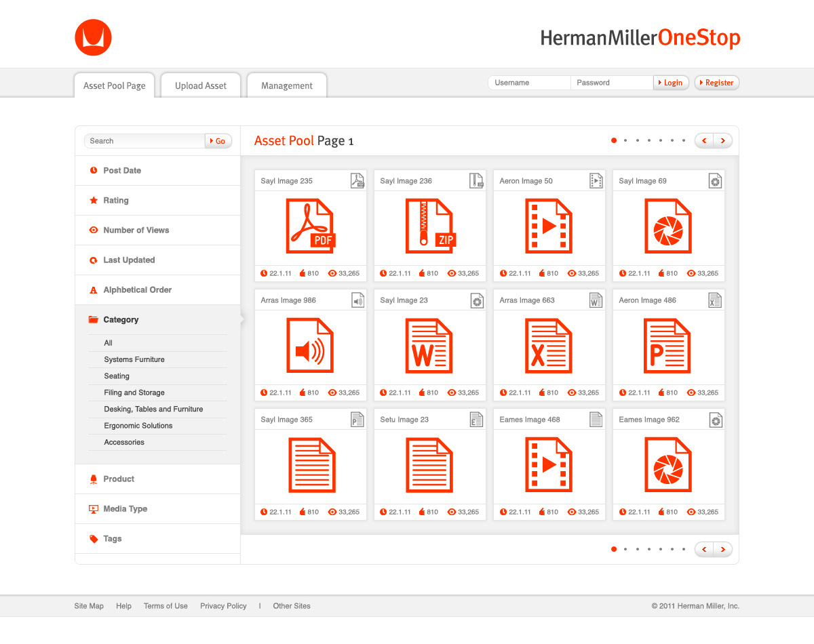Choose the Ergonomic Solutions category
Viewport: 814px width, 644px height.
tap(138, 426)
